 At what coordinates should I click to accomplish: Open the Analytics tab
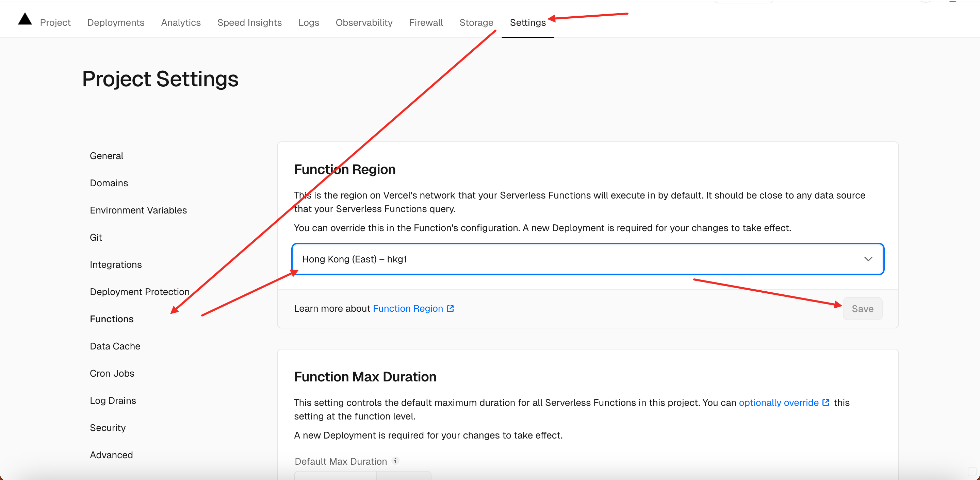click(181, 22)
